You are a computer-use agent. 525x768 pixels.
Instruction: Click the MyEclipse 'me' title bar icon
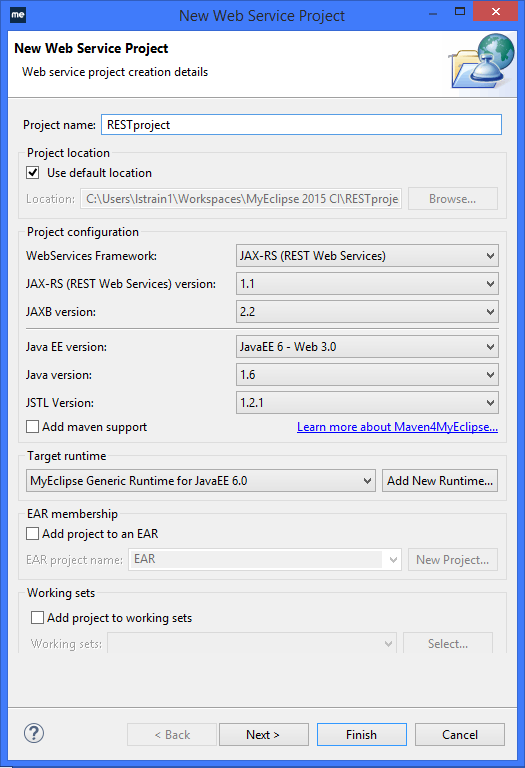[x=18, y=15]
